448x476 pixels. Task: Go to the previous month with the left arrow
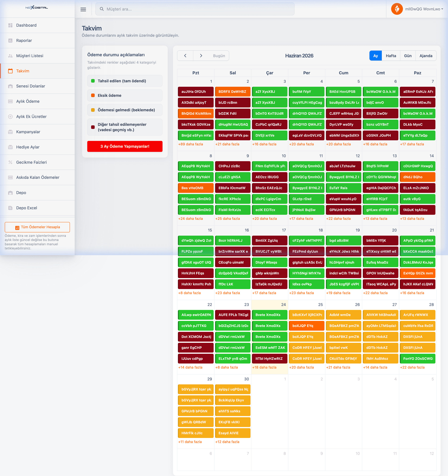pos(185,56)
